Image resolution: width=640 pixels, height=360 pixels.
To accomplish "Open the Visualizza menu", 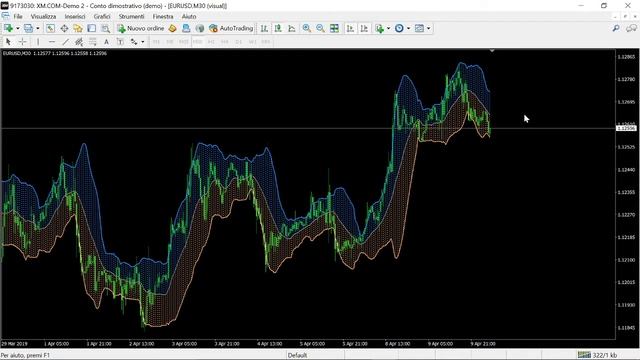I will (x=43, y=16).
